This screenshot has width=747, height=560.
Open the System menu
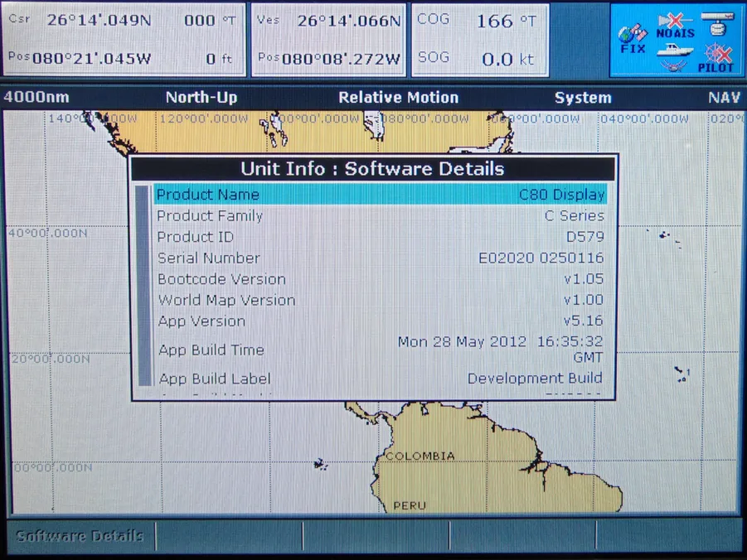click(x=582, y=97)
